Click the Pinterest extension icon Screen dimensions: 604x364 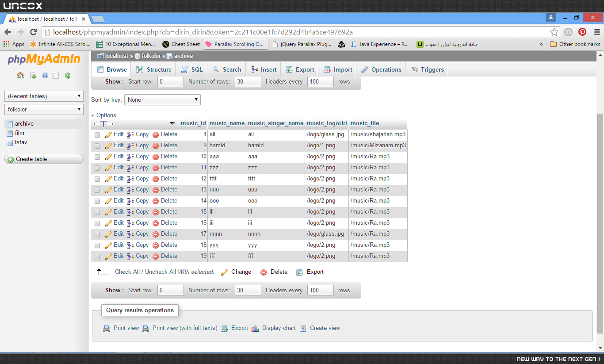coord(582,32)
